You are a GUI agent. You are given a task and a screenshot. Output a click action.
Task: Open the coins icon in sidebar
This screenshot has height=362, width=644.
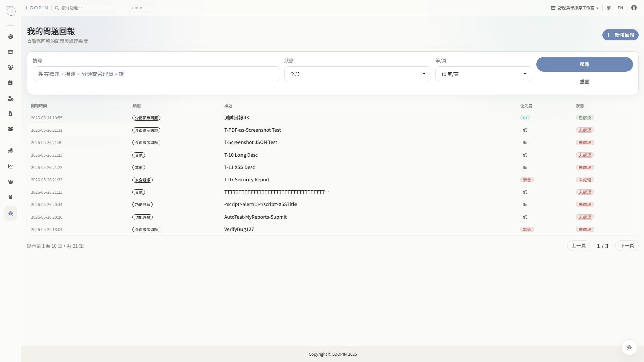click(x=11, y=151)
